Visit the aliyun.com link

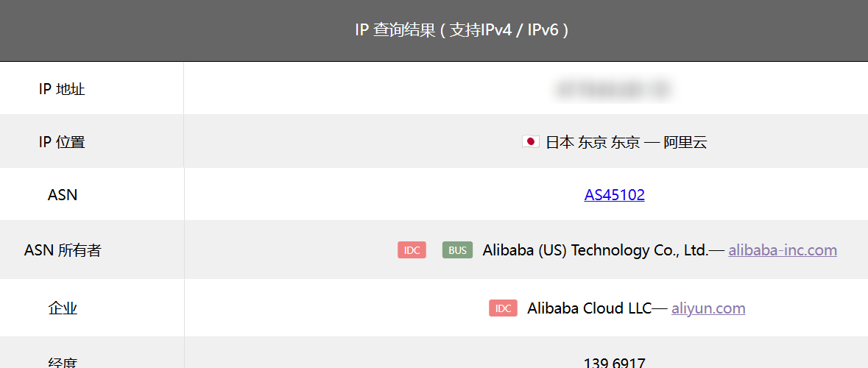[708, 308]
